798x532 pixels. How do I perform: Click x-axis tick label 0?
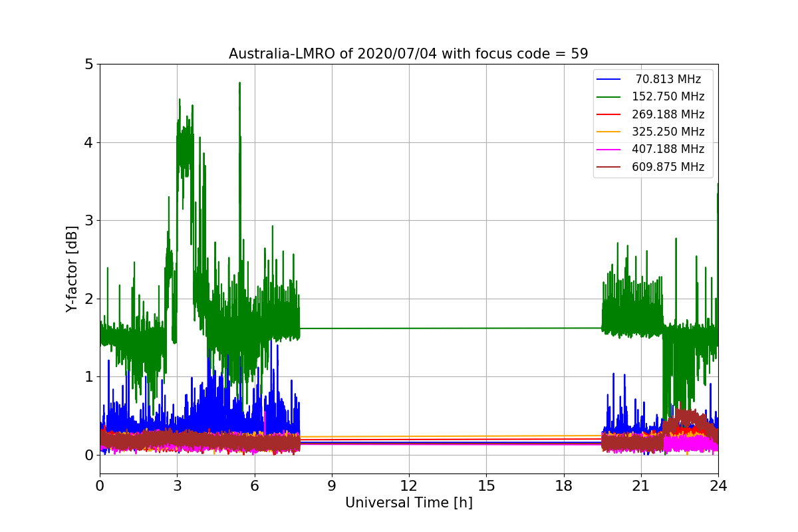100,485
